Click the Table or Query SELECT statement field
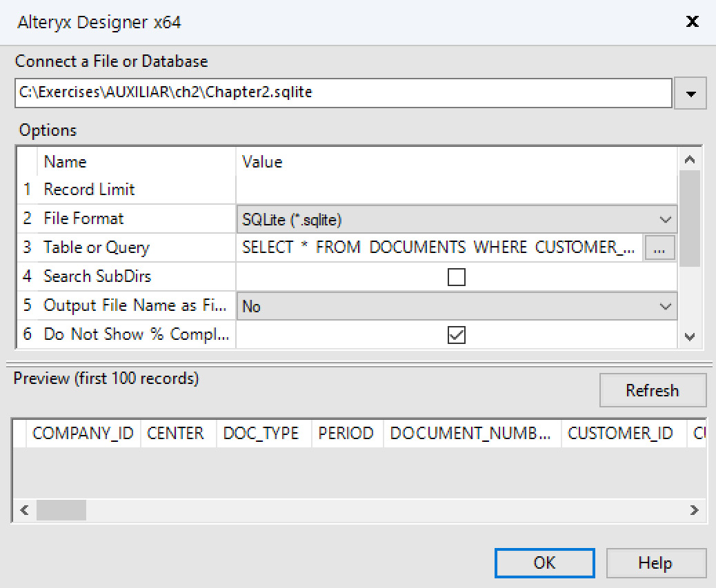The image size is (716, 588). coord(439,247)
